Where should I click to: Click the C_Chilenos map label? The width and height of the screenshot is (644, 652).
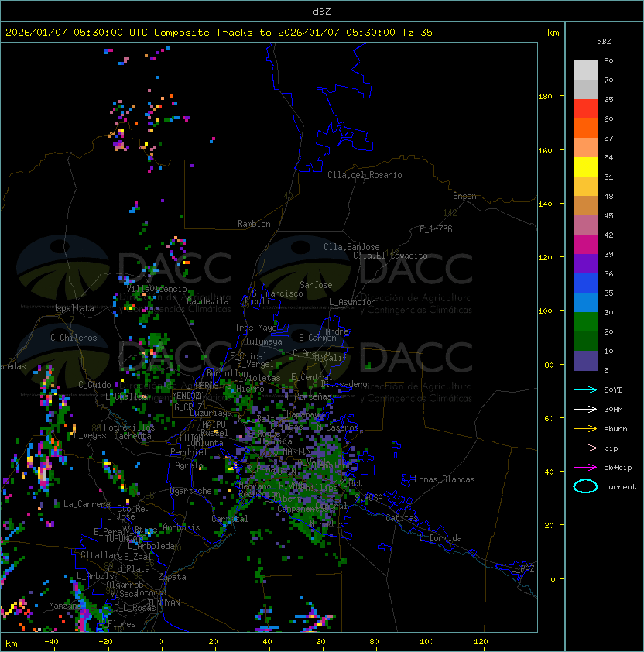tap(74, 338)
